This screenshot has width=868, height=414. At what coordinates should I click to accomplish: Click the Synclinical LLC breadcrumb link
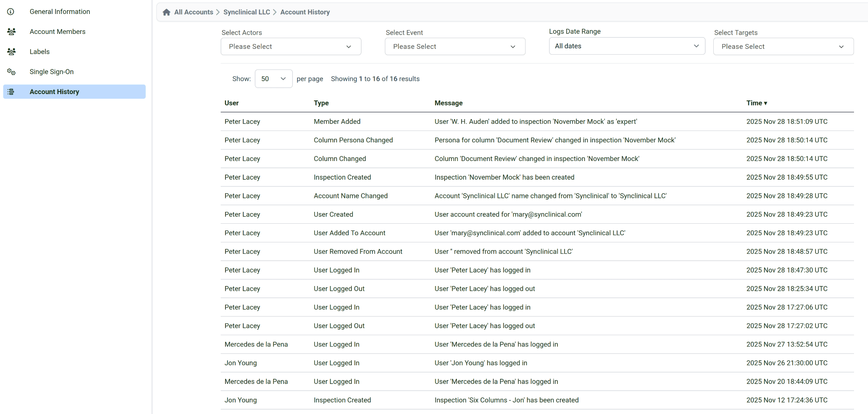[x=247, y=12]
